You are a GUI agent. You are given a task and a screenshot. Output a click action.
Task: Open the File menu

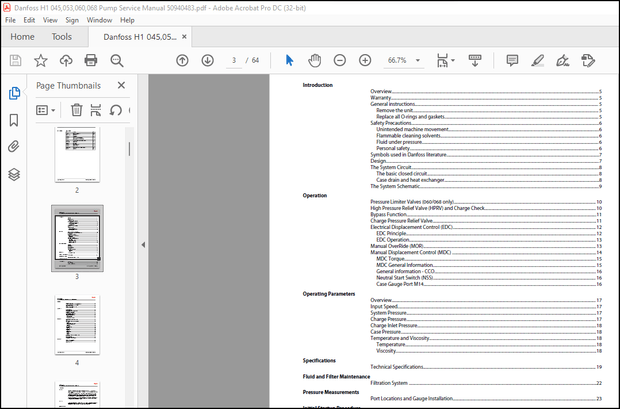pyautogui.click(x=10, y=20)
